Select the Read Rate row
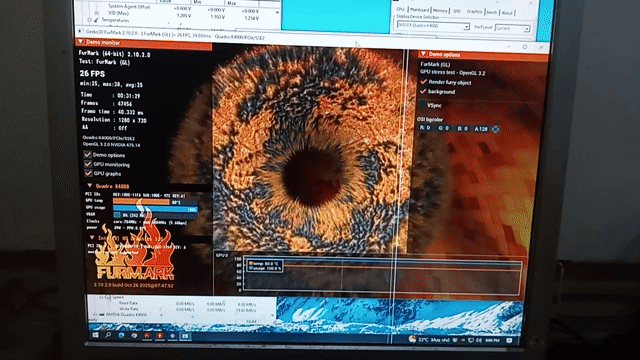The height and width of the screenshot is (360, 640). pos(128,303)
